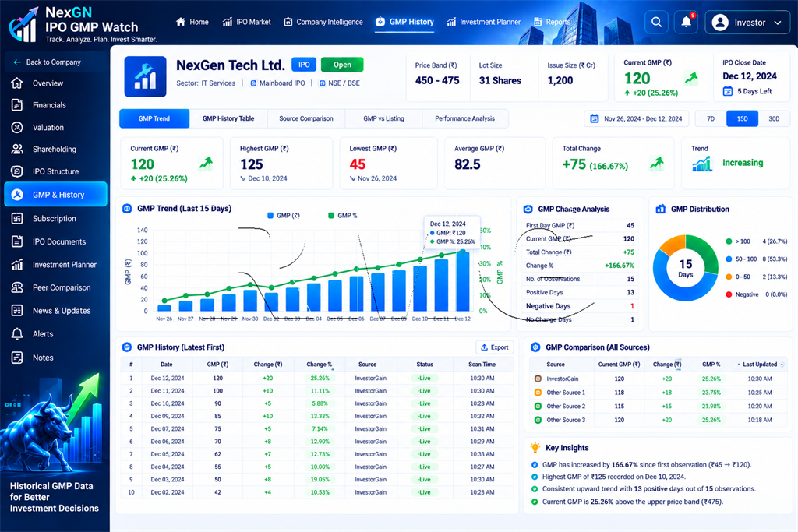Click the Alerts bell sidebar icon
Image resolution: width=798 pixels, height=532 pixels.
17,334
